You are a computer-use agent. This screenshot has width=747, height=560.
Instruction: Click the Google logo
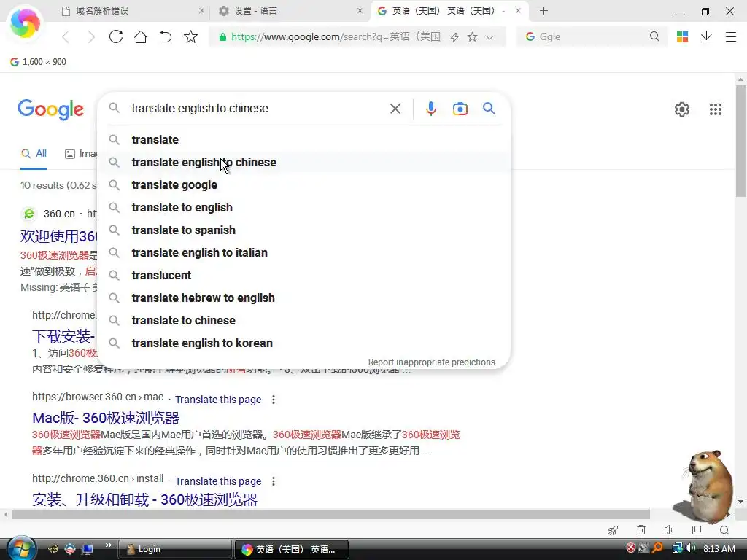(50, 109)
